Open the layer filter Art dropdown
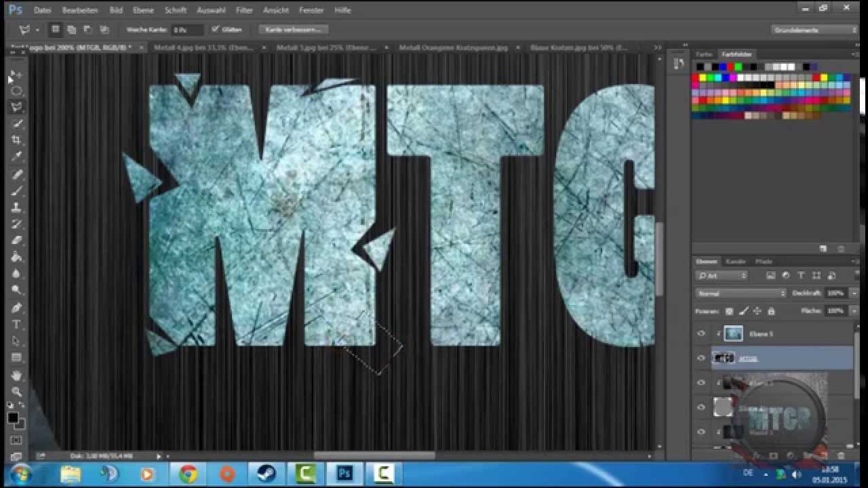Image resolution: width=868 pixels, height=488 pixels. click(x=722, y=276)
